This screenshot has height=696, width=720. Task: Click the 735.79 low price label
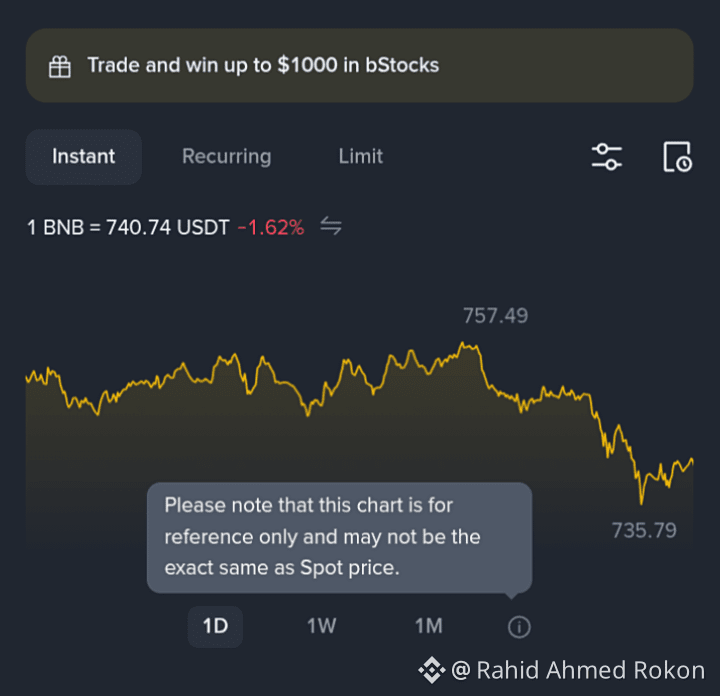pyautogui.click(x=644, y=530)
